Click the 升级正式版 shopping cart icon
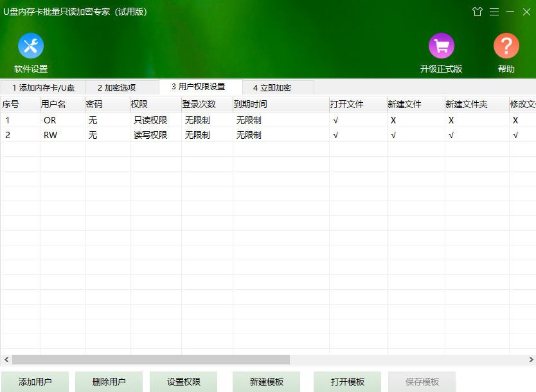 click(x=442, y=45)
